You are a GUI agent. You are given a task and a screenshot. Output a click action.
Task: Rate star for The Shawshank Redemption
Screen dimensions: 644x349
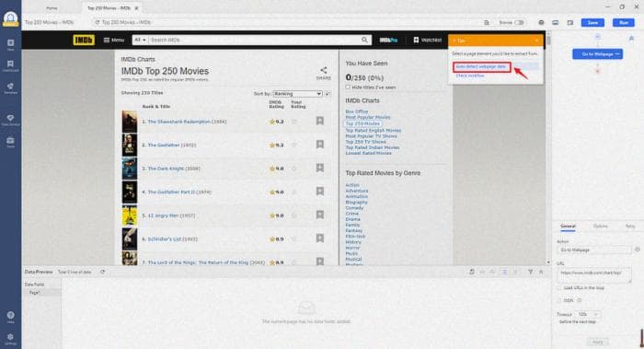294,122
